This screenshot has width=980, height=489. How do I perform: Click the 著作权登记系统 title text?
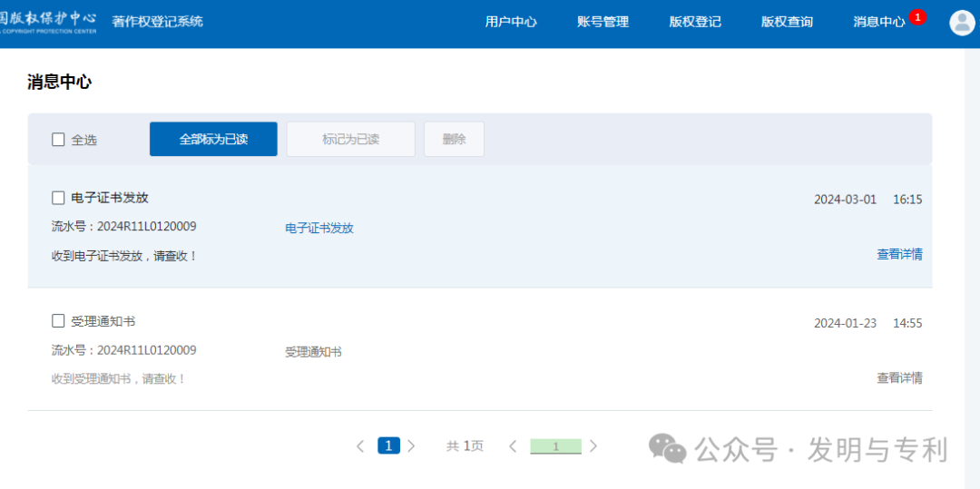(158, 22)
